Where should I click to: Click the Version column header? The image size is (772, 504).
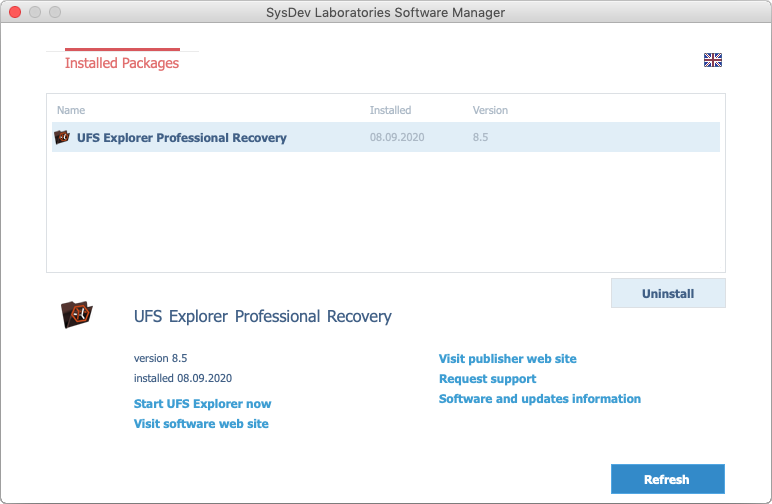(x=490, y=110)
